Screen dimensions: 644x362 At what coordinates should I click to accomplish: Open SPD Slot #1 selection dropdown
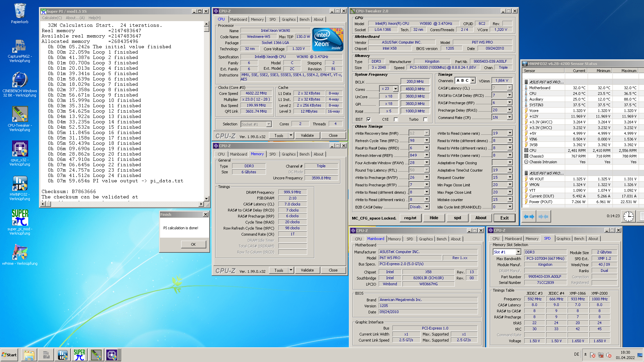pyautogui.click(x=518, y=252)
